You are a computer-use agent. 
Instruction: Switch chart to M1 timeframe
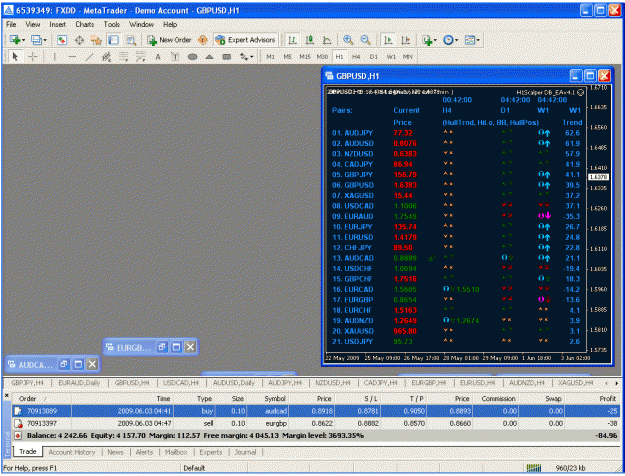pos(270,57)
